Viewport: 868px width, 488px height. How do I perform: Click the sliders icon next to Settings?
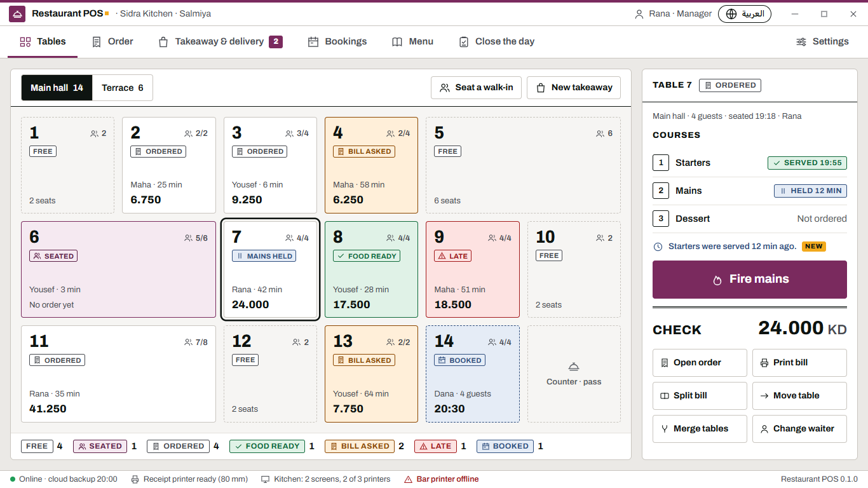point(801,42)
